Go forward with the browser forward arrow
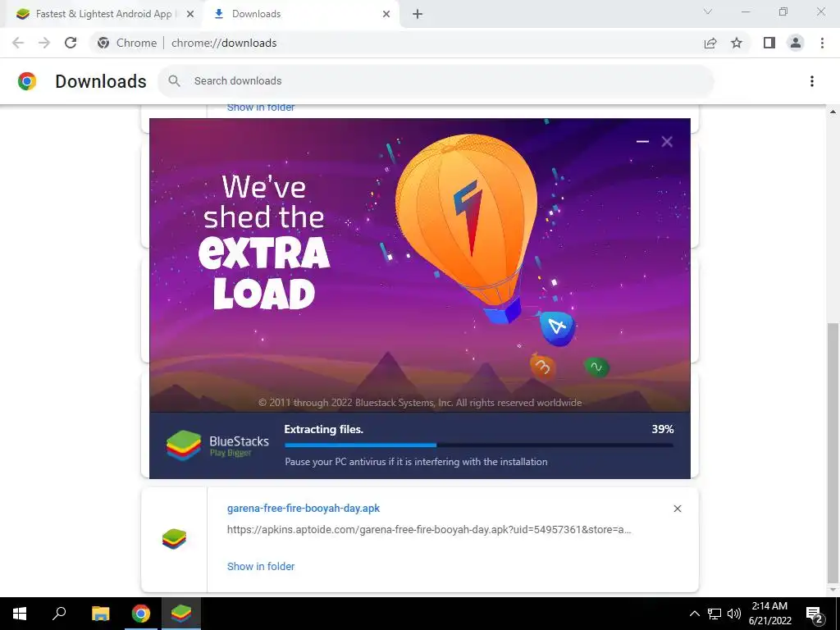Screen dimensions: 840x630 pos(44,43)
